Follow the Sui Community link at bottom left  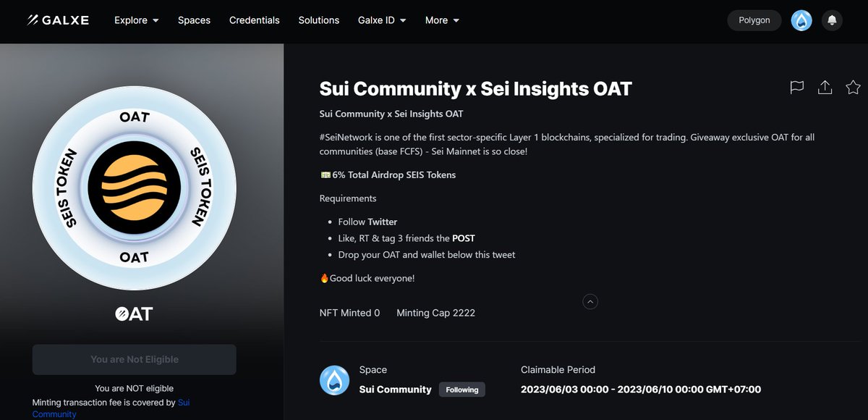click(184, 402)
